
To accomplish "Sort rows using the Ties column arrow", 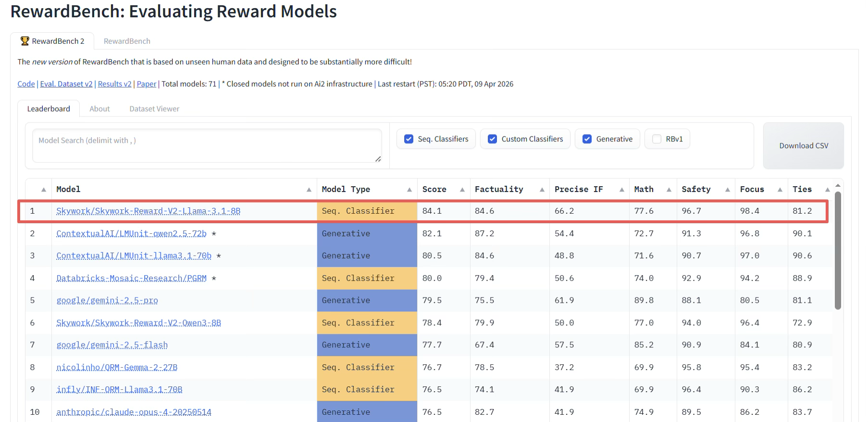I will click(827, 190).
